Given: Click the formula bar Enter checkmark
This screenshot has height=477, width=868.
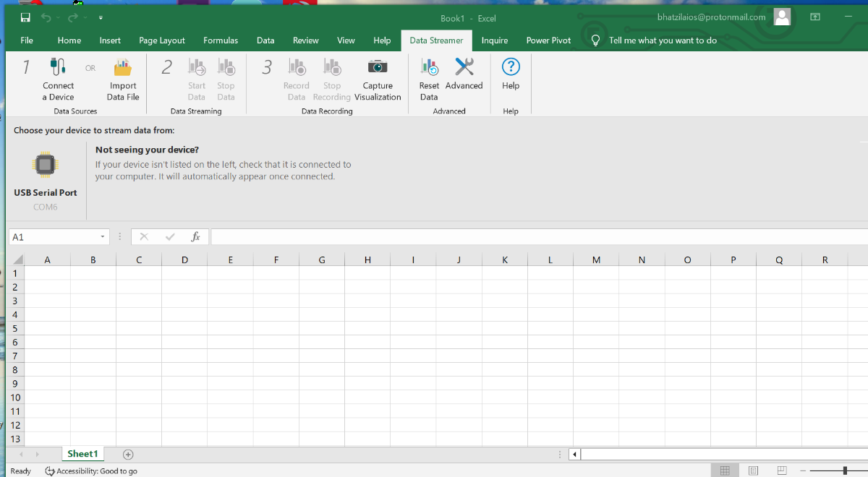Looking at the screenshot, I should (x=170, y=236).
